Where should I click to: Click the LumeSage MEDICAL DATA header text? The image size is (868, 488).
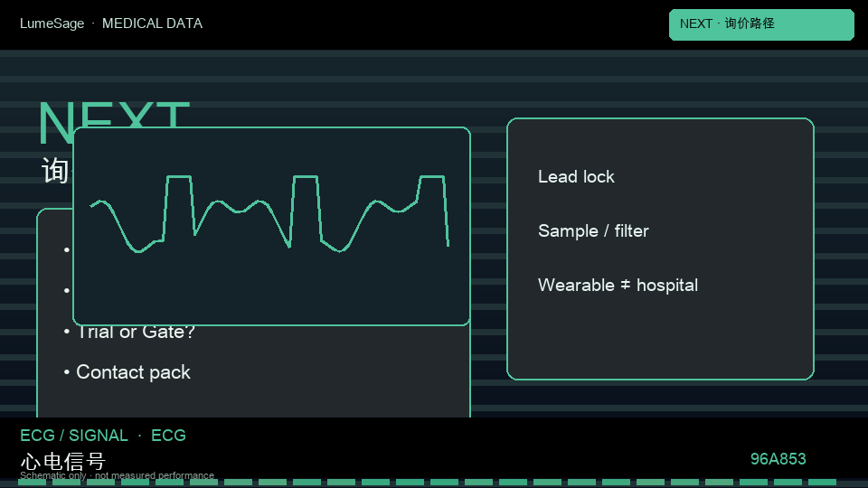[111, 23]
